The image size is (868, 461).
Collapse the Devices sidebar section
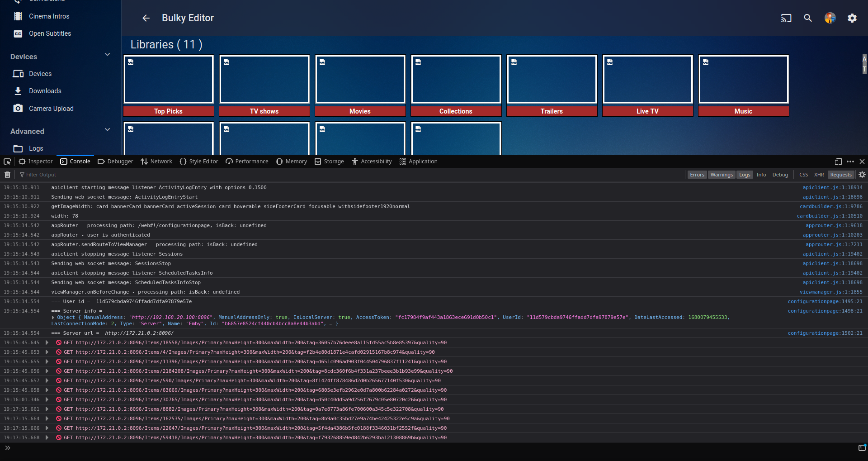(107, 55)
